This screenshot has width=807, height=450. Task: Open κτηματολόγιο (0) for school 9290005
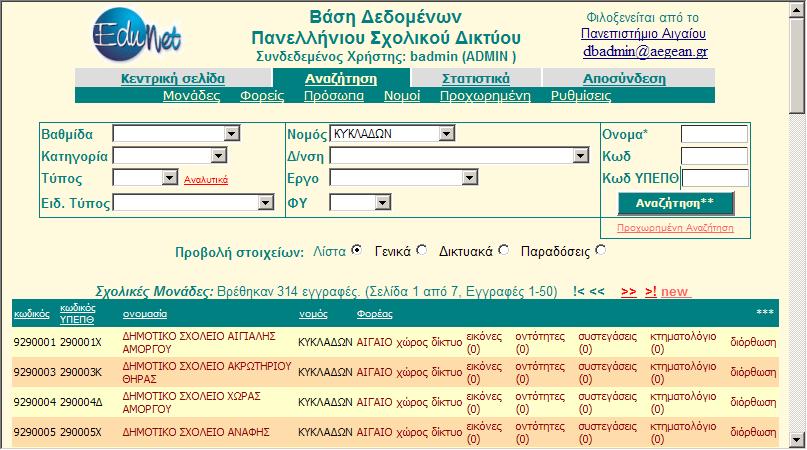(x=683, y=432)
